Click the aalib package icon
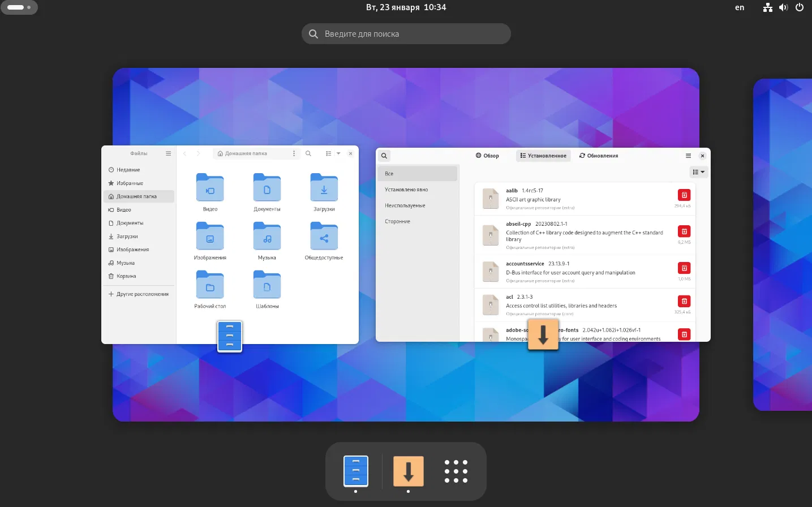 coord(490,199)
